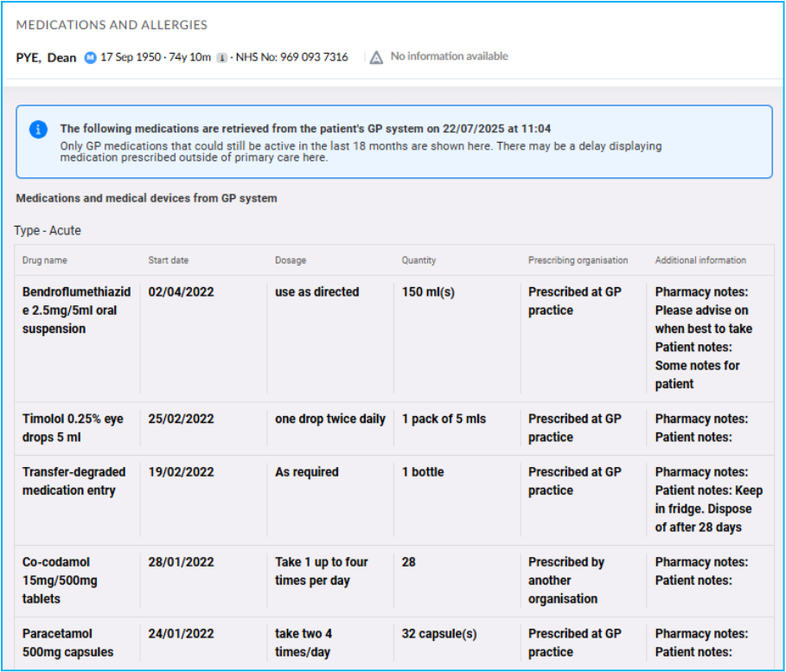Click the Dosage column header
The image size is (786, 672).
(291, 260)
